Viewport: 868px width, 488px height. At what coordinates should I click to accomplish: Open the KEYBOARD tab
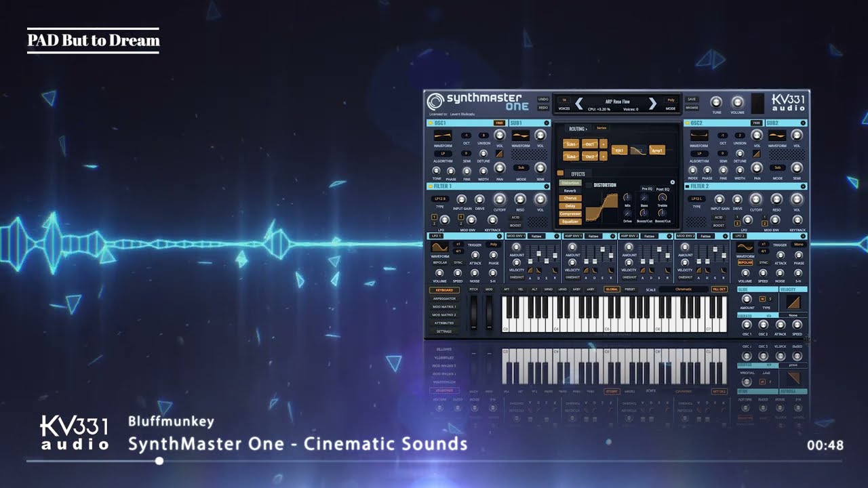point(445,290)
